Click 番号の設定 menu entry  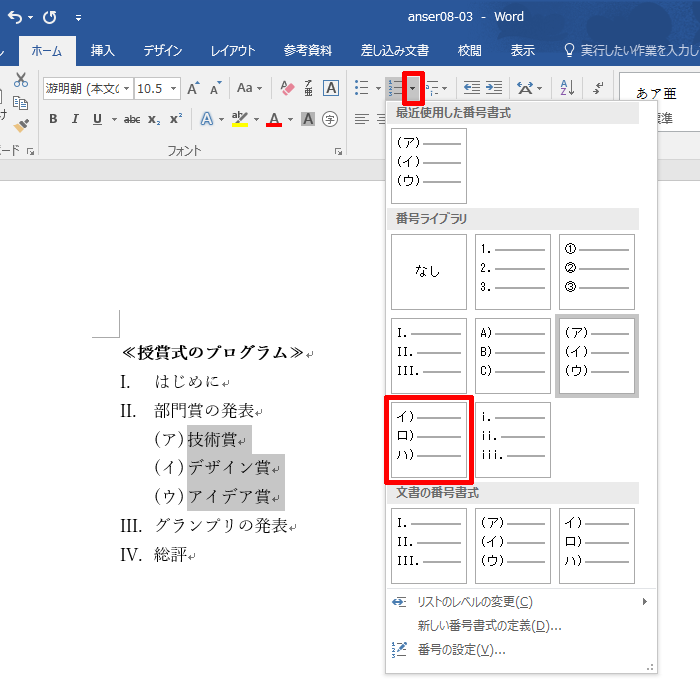click(x=521, y=650)
